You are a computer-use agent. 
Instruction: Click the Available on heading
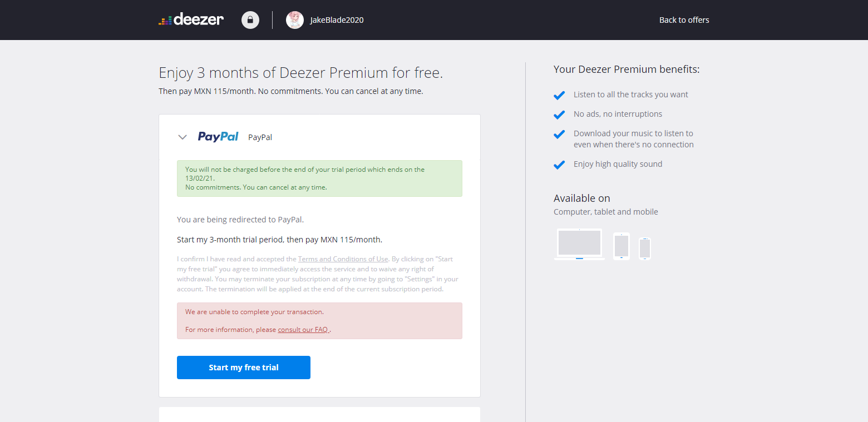[x=582, y=198]
